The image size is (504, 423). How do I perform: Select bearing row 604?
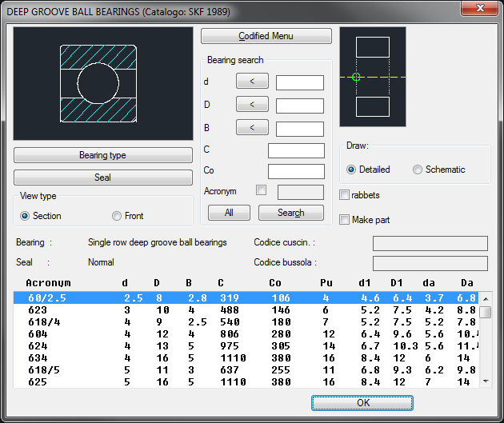[x=246, y=334]
